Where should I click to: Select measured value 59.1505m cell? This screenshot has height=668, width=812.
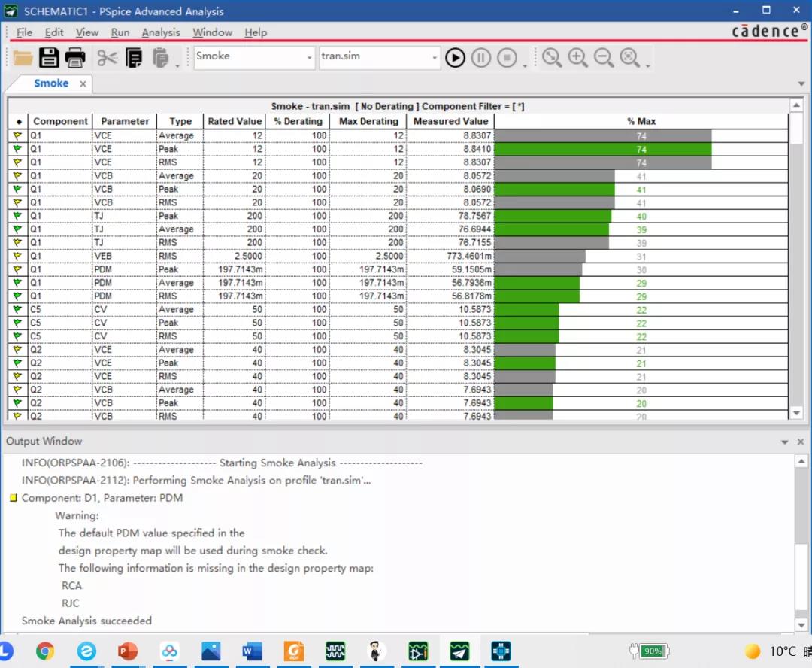[450, 269]
